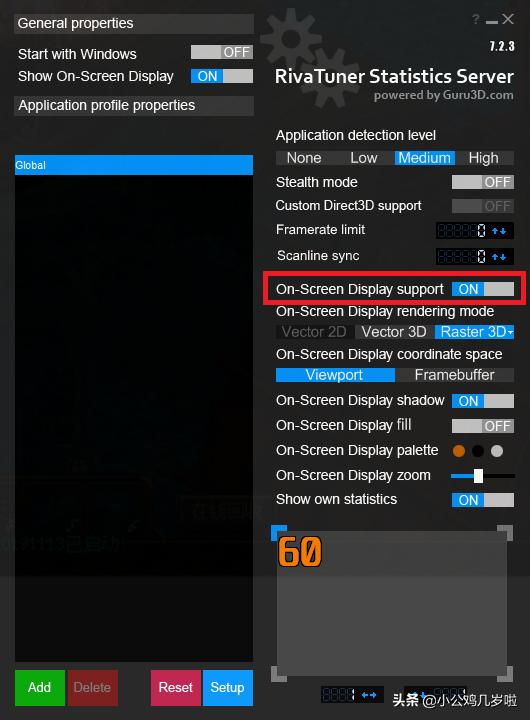530x720 pixels.
Task: Click the green Add button
Action: click(x=39, y=687)
